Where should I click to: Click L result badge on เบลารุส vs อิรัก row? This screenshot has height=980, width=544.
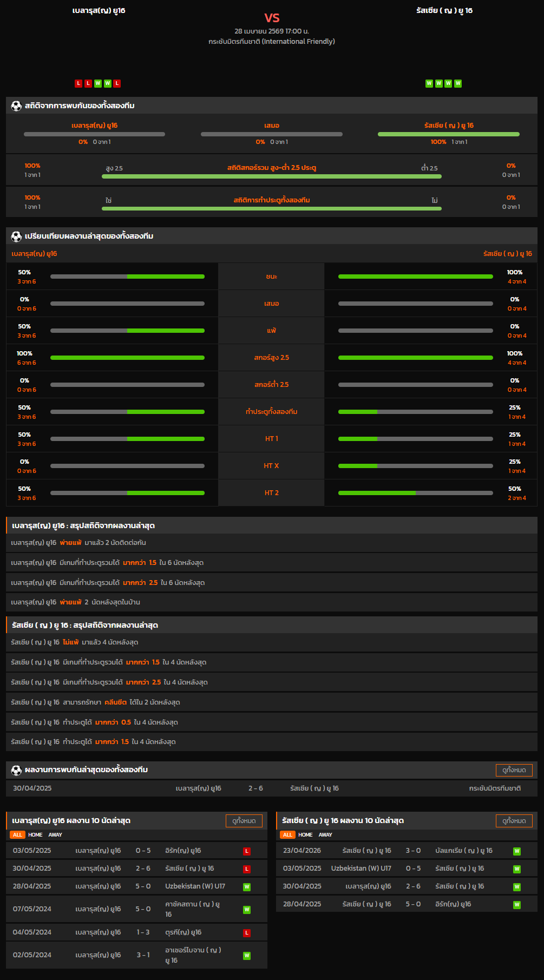click(247, 851)
